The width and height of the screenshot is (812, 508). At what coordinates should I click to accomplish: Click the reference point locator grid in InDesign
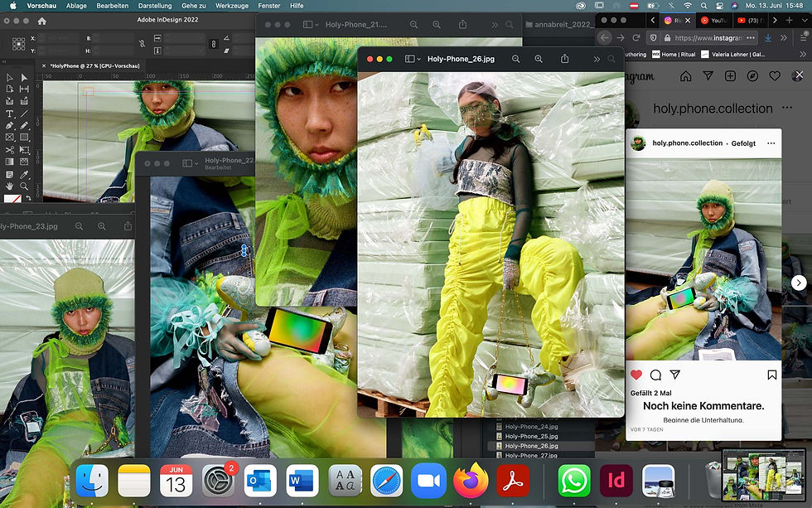click(x=18, y=44)
